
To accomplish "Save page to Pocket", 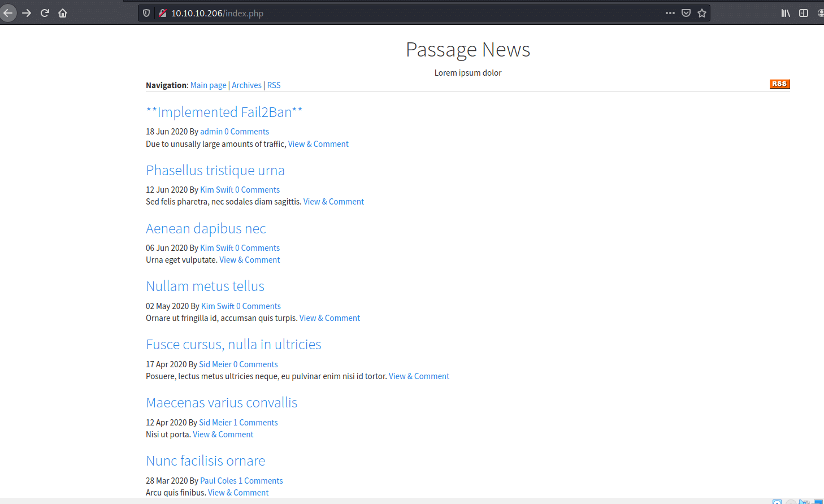I will click(x=686, y=13).
